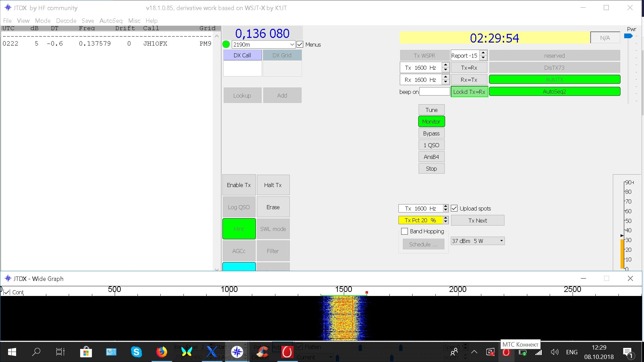644x362 pixels.
Task: Click the Stop button
Action: click(431, 168)
